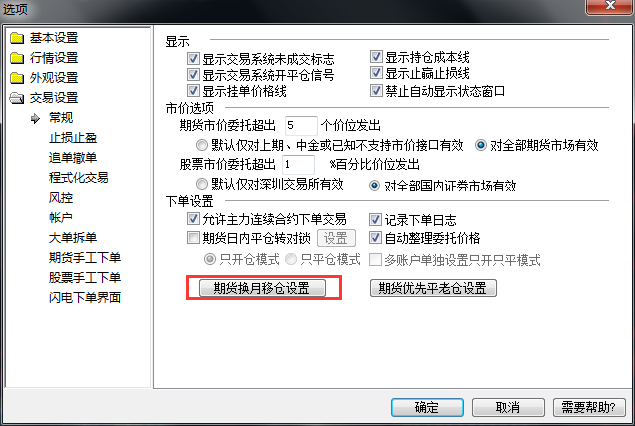Open 期货优先平老仓设置 dialog

tap(433, 288)
